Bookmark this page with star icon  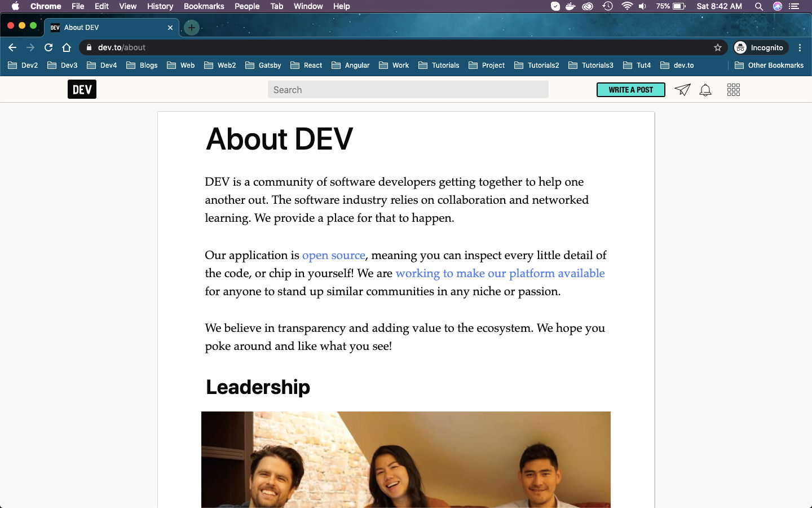[718, 47]
